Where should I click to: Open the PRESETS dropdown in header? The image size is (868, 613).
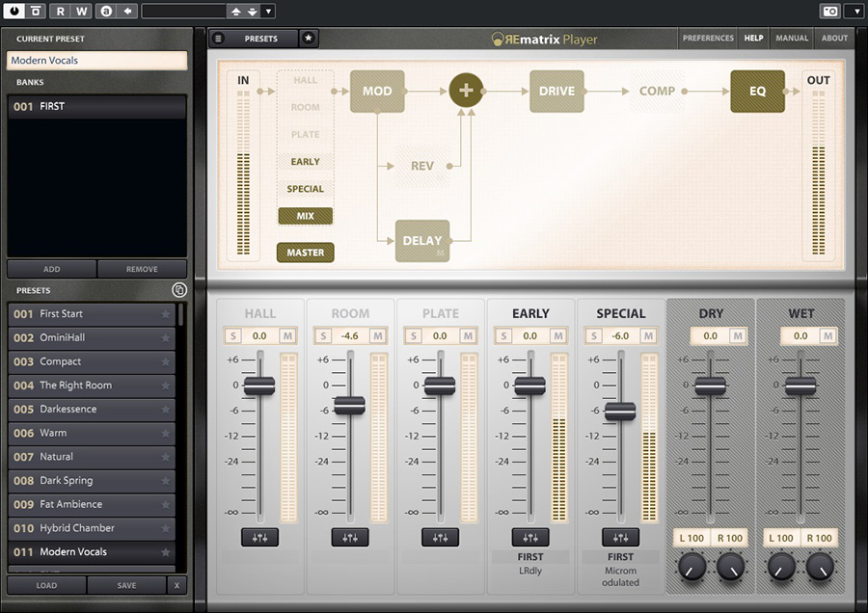[x=260, y=39]
